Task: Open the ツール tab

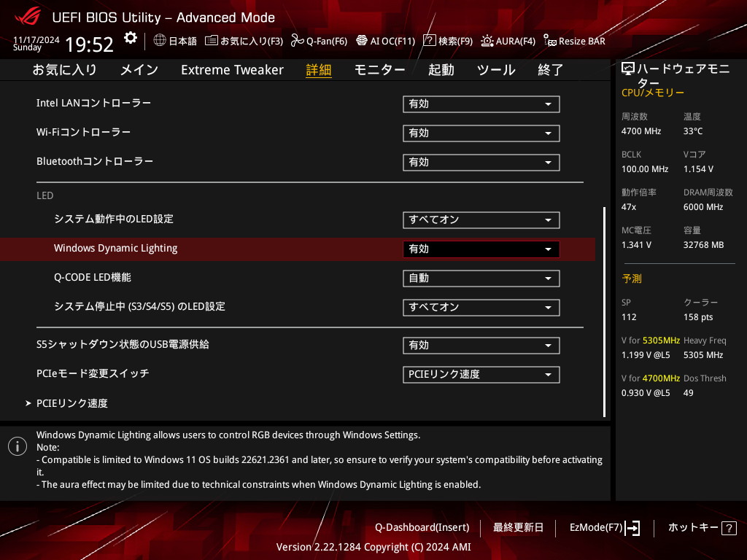Action: pyautogui.click(x=496, y=70)
